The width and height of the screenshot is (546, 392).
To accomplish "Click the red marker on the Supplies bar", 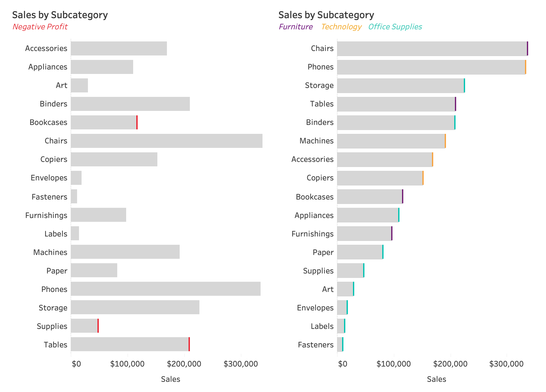I will (x=98, y=326).
